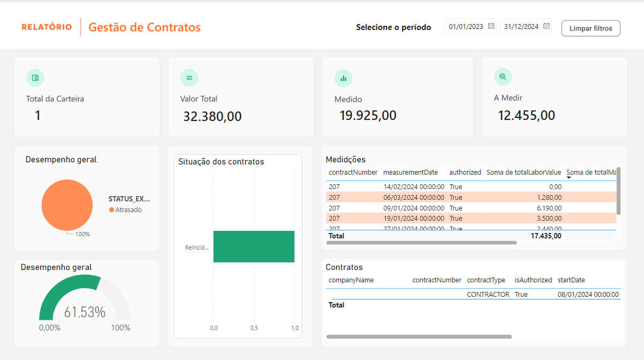The width and height of the screenshot is (644, 360).
Task: Open the end date calendar picker icon
Action: click(x=546, y=26)
